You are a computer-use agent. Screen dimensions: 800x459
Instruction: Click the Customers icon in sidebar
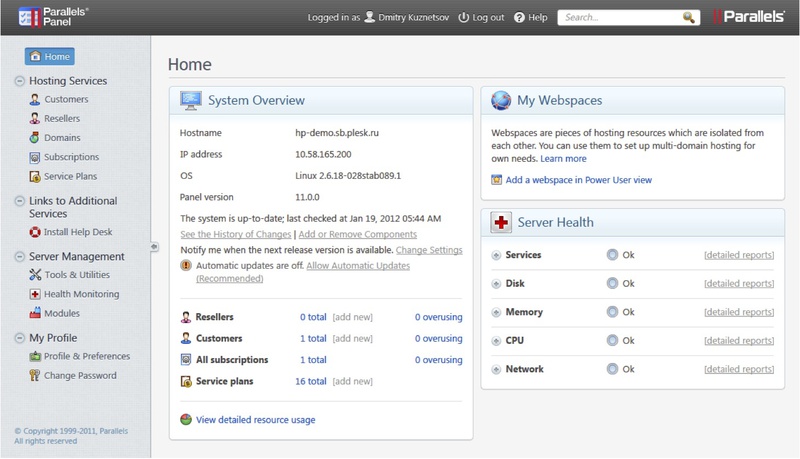click(x=35, y=100)
